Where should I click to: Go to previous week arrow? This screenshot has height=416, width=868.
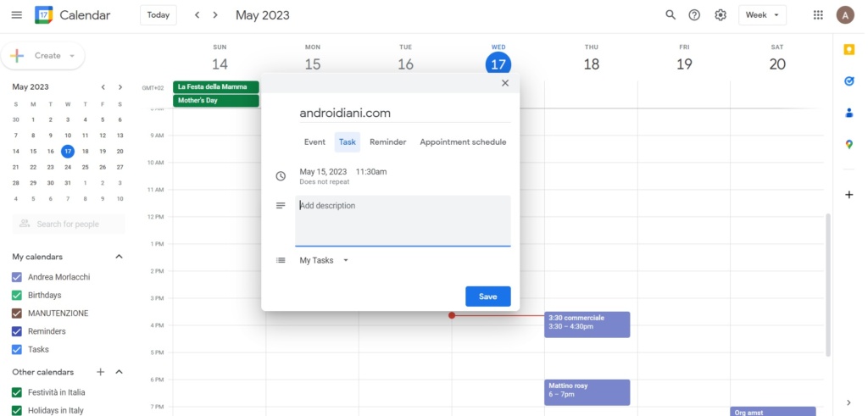[x=197, y=15]
